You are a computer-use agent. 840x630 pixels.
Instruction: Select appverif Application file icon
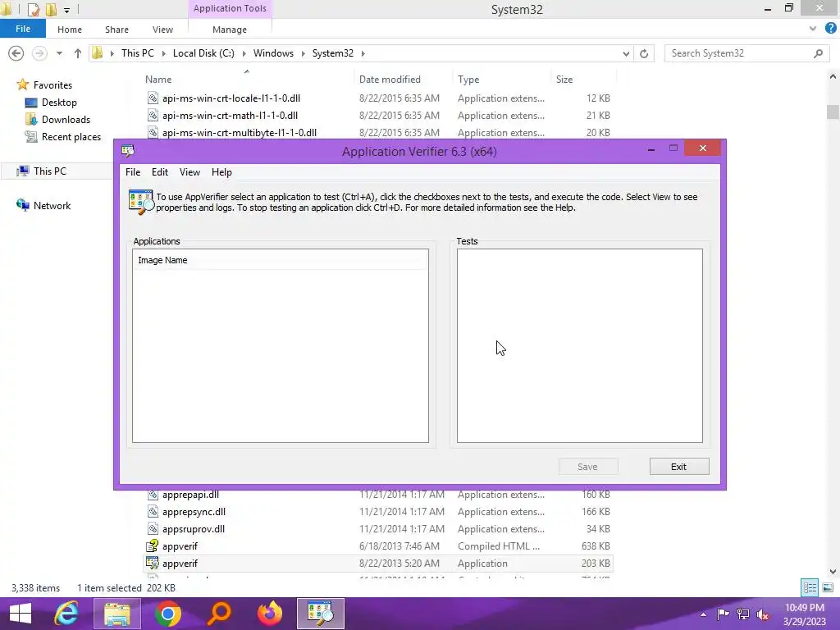click(153, 563)
